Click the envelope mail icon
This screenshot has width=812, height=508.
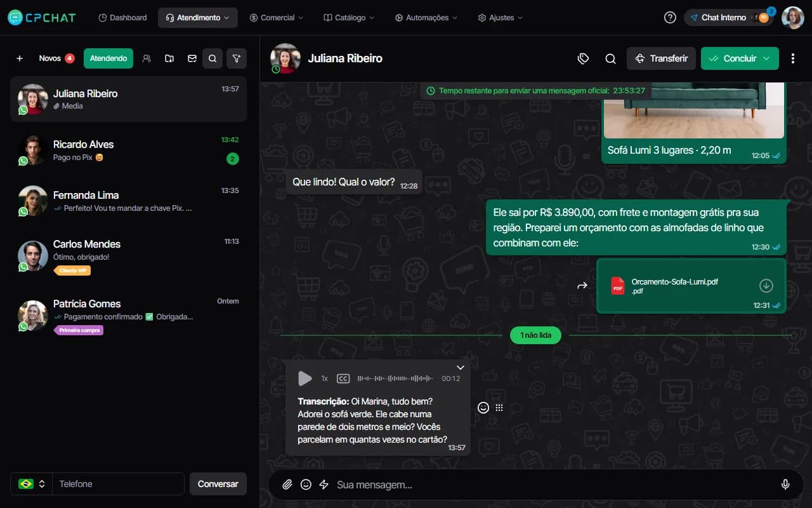point(192,58)
